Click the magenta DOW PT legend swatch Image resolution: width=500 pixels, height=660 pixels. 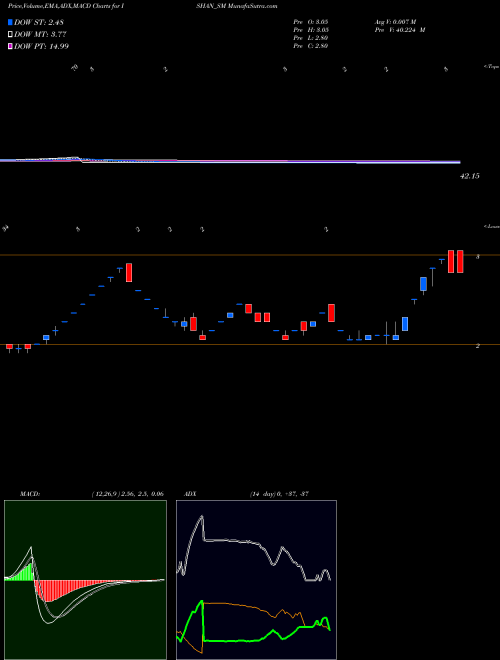click(x=10, y=46)
